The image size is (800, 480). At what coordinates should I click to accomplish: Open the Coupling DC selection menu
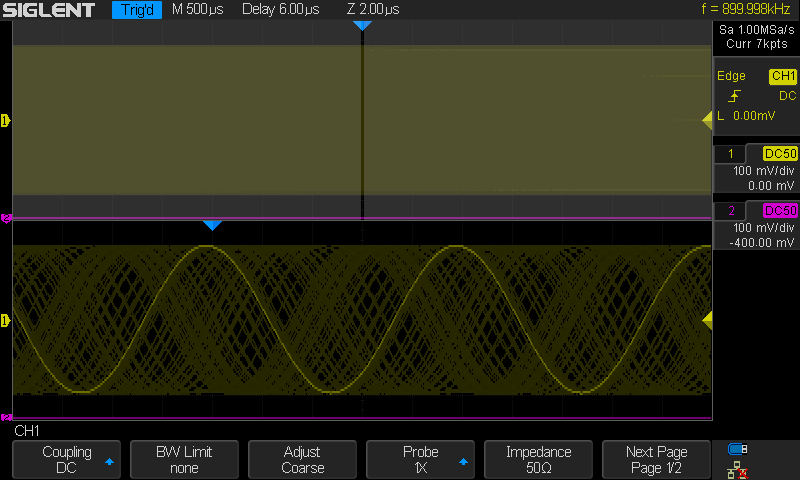[x=66, y=460]
